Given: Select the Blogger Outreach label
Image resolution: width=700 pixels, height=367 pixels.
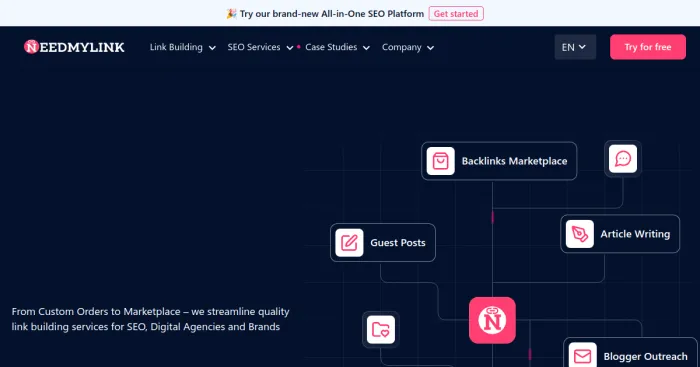Looking at the screenshot, I should [x=645, y=356].
